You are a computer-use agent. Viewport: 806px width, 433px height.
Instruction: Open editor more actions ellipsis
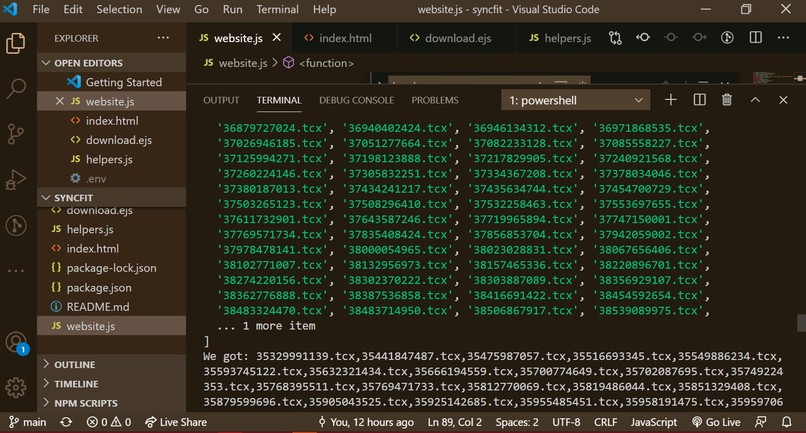783,38
